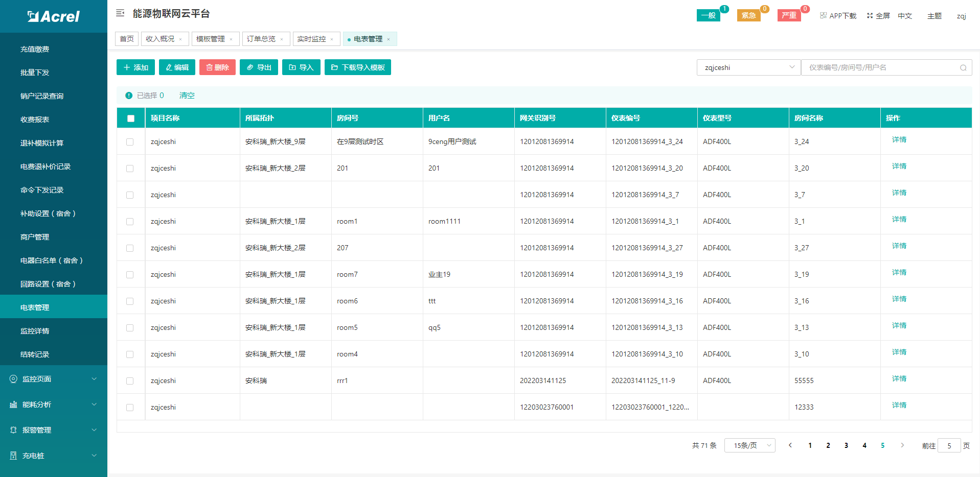Viewport: 980px width, 477px height.
Task: Check row with room1 meter 3_1
Action: point(130,222)
